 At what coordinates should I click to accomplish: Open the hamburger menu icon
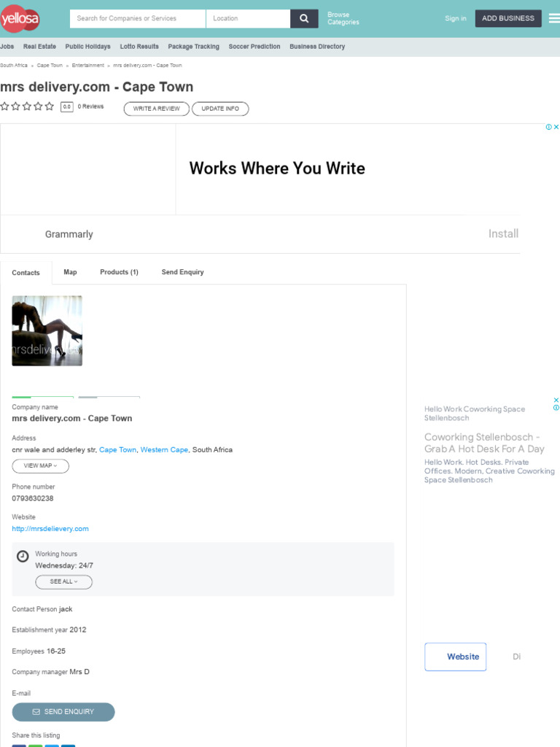pos(554,18)
